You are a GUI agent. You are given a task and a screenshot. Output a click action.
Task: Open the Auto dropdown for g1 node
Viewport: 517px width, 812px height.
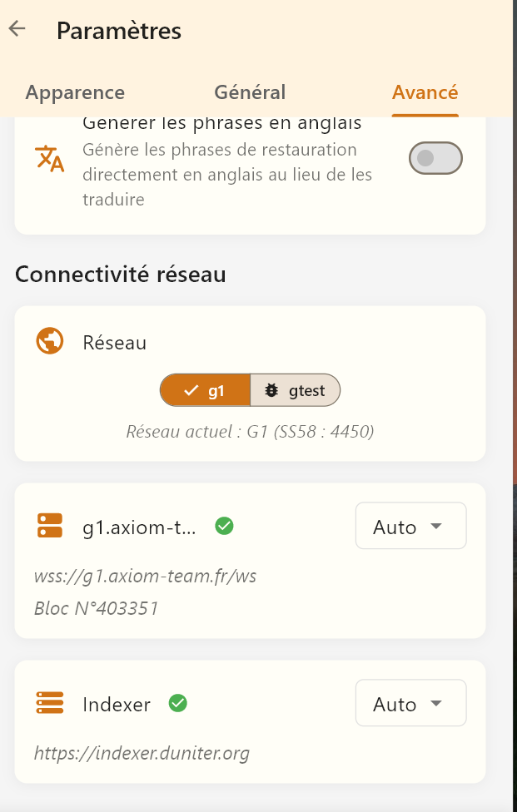410,527
